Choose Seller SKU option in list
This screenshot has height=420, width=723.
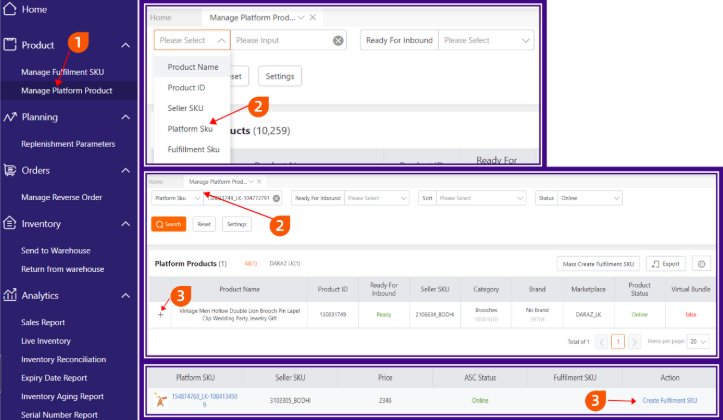coord(185,108)
